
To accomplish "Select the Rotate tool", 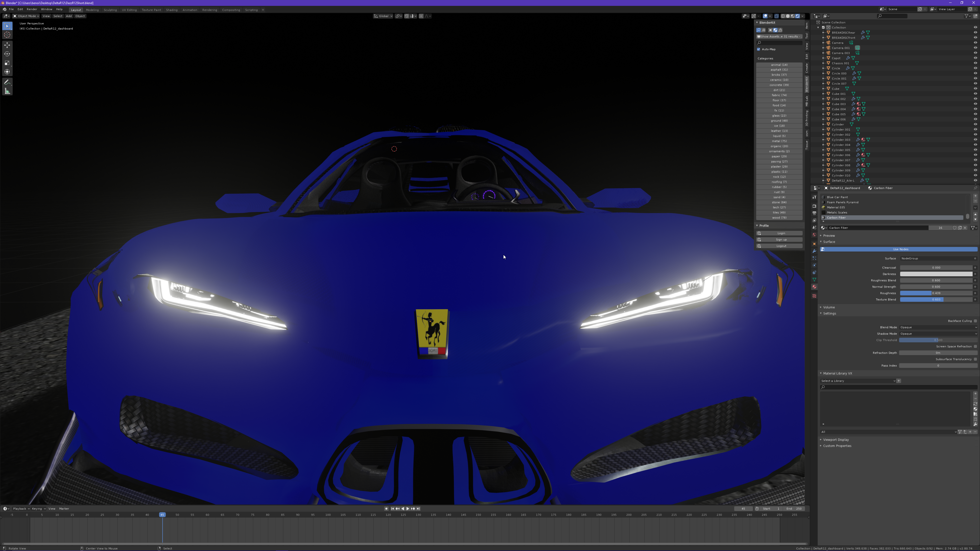I will click(7, 54).
